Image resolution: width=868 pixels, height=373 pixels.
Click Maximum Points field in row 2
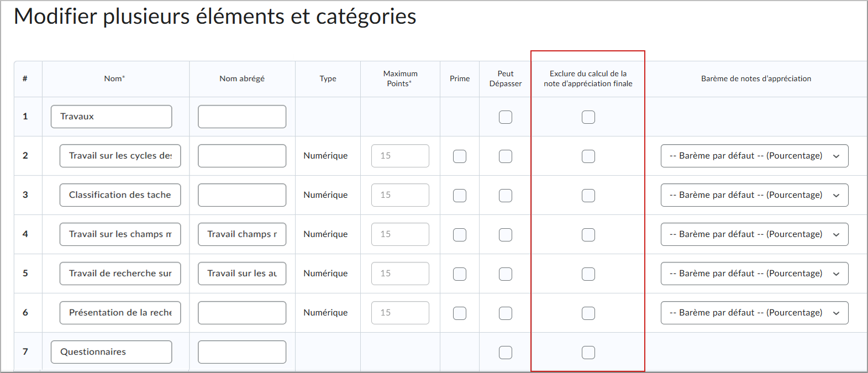pos(400,156)
